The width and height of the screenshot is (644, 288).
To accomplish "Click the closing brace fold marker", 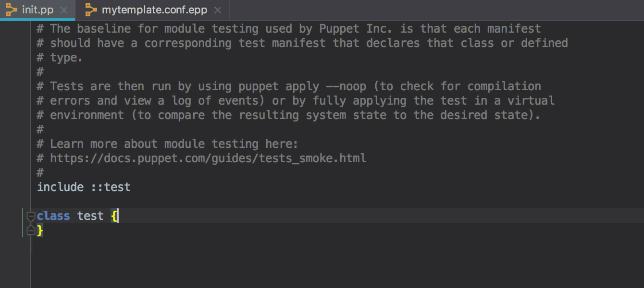I will tap(31, 231).
